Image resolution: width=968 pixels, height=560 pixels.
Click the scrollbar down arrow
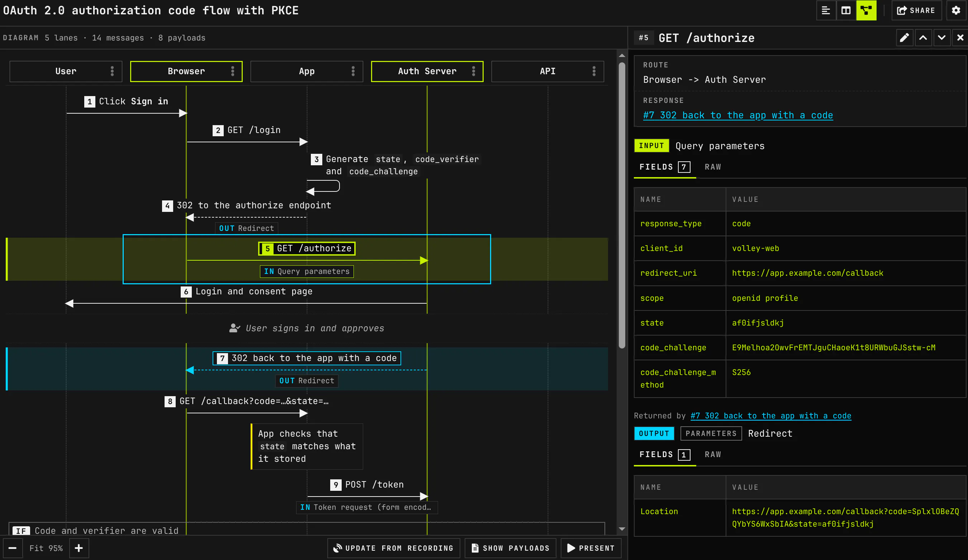pos(622,529)
